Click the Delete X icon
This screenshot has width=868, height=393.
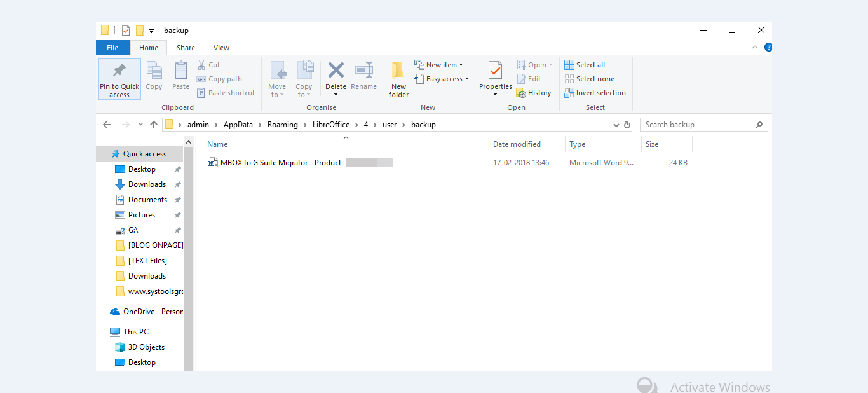point(336,70)
